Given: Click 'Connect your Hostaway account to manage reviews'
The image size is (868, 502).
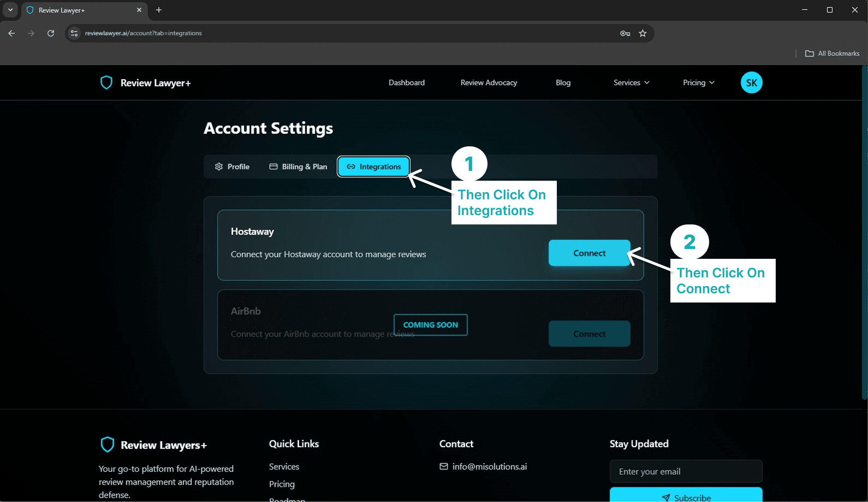Looking at the screenshot, I should click(x=328, y=254).
